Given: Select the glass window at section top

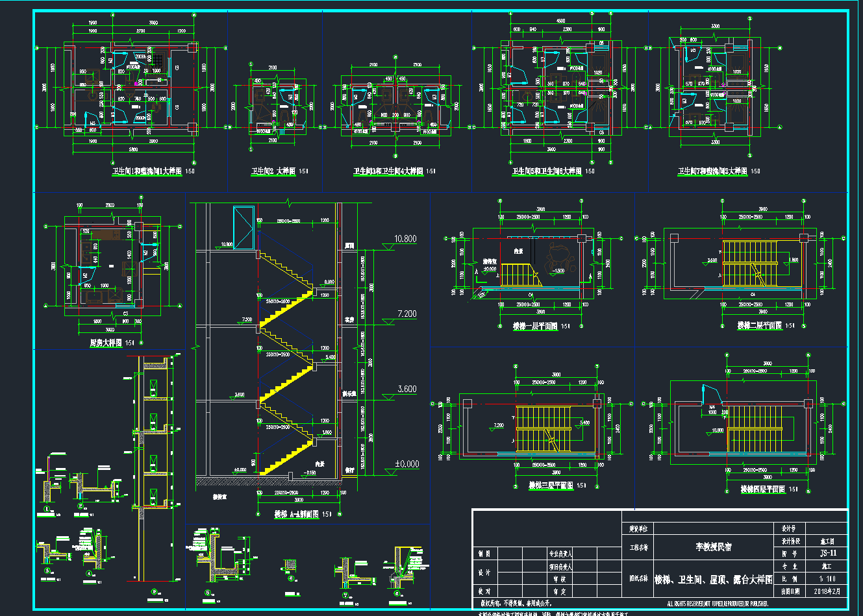Looking at the screenshot, I should (244, 227).
